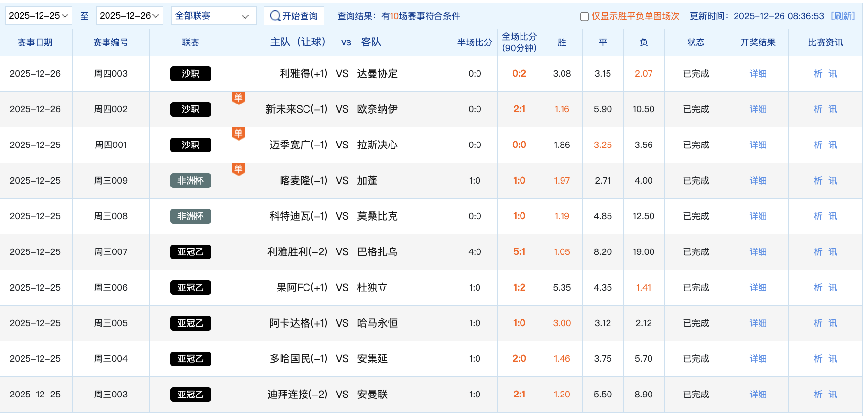Click the 开奖结果 column header
Screen dimensions: 868x416
pyautogui.click(x=758, y=42)
